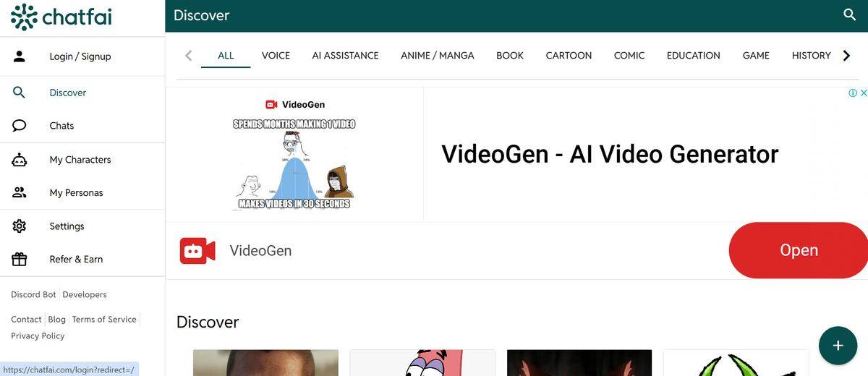
Task: Select the AI ASSISTANCE tab
Action: coord(345,56)
